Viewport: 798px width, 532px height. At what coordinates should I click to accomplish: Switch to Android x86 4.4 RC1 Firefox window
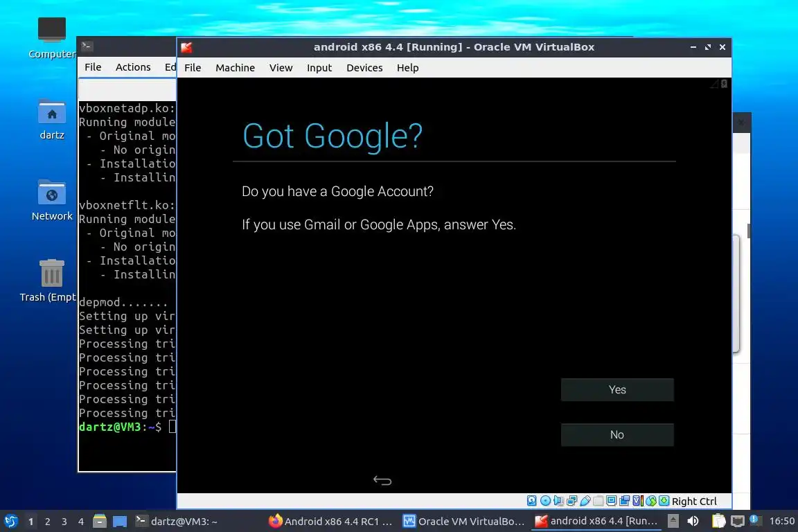coord(331,522)
